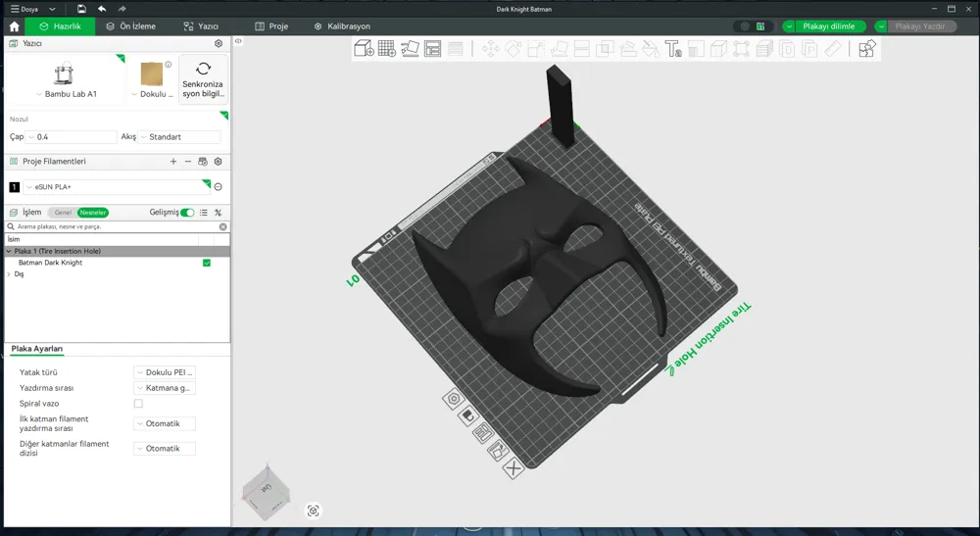This screenshot has width=980, height=536.
Task: Switch to the Kalibrasyon tab
Action: [x=342, y=26]
